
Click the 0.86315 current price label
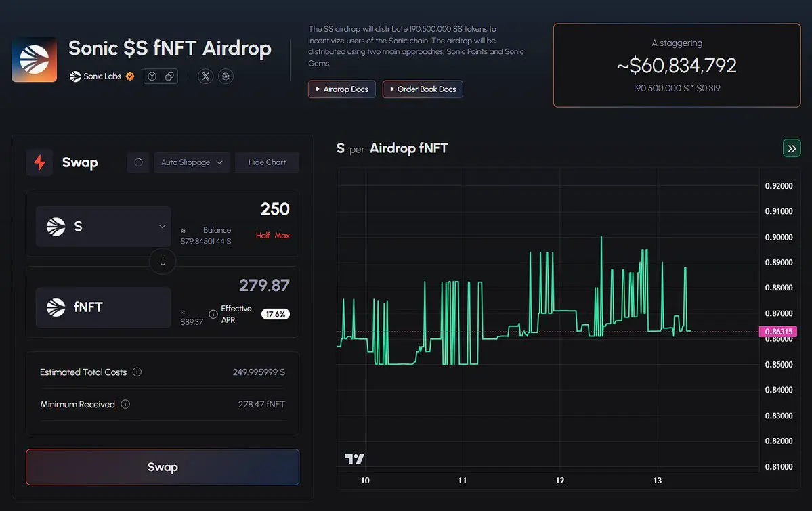pos(778,332)
